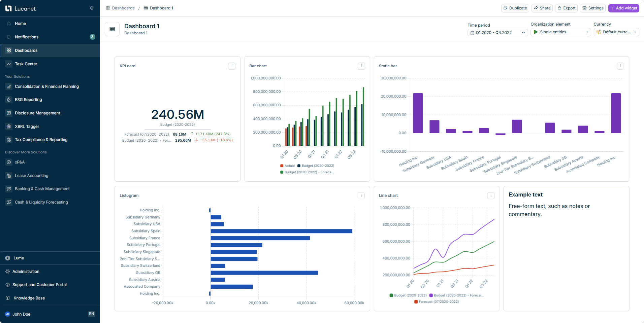This screenshot has width=644, height=323.
Task: Open Organization element dropdown
Action: pos(560,32)
